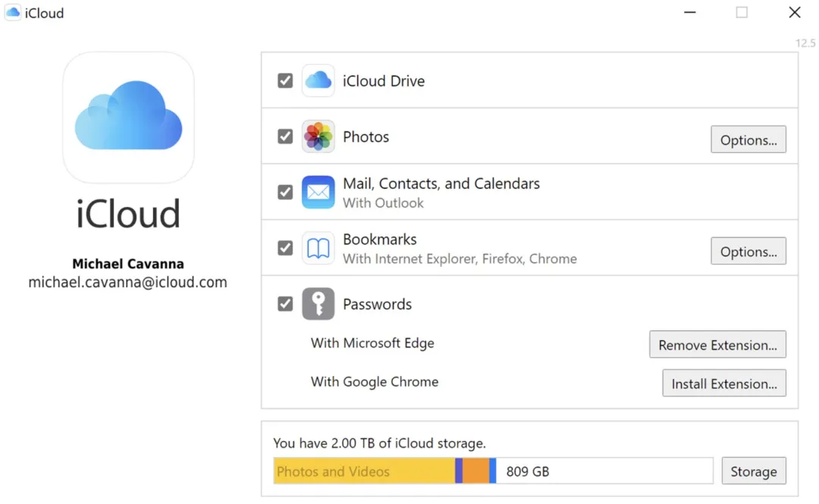Screen dimensions: 819x504
Task: Click the orange storage bar segment
Action: [x=475, y=471]
